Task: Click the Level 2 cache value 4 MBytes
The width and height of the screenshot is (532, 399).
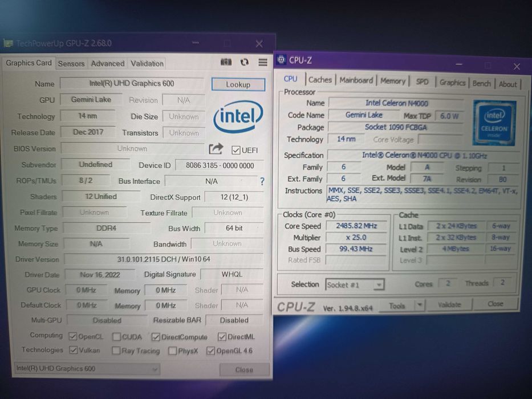Action: 456,249
